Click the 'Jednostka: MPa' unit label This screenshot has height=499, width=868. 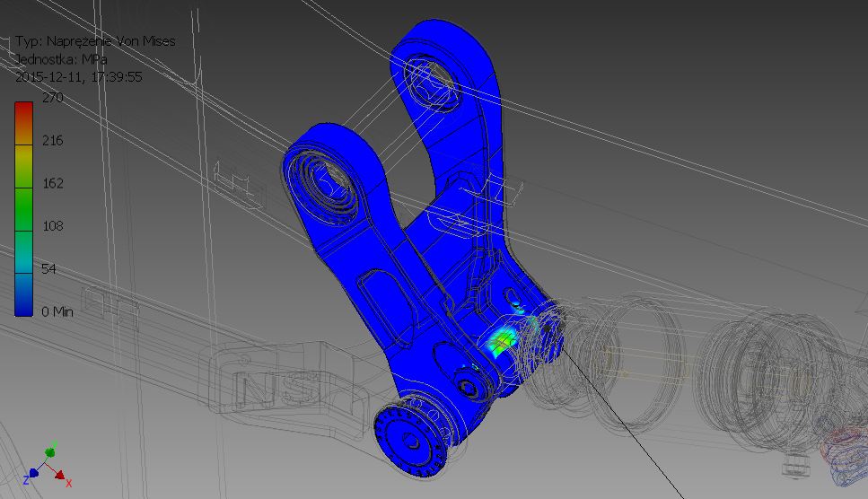pos(61,59)
